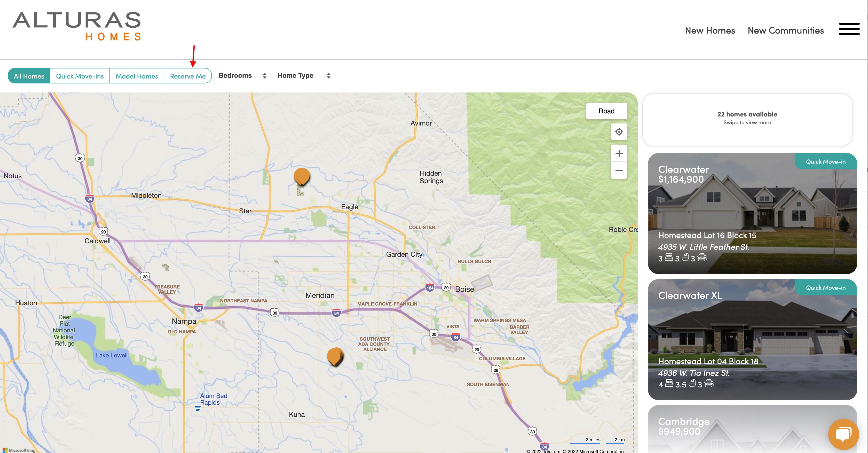Select the Quick Move-ins filter

pos(80,76)
